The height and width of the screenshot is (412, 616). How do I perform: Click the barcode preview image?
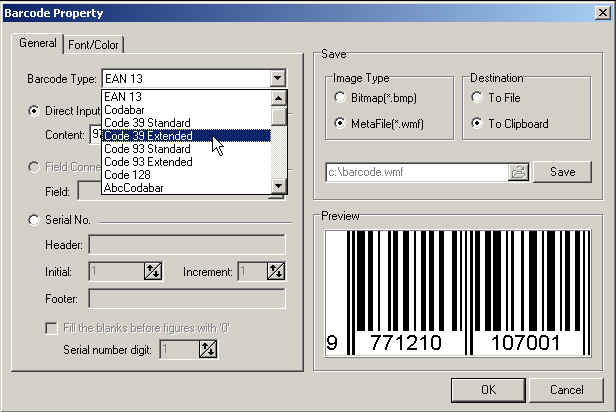458,293
